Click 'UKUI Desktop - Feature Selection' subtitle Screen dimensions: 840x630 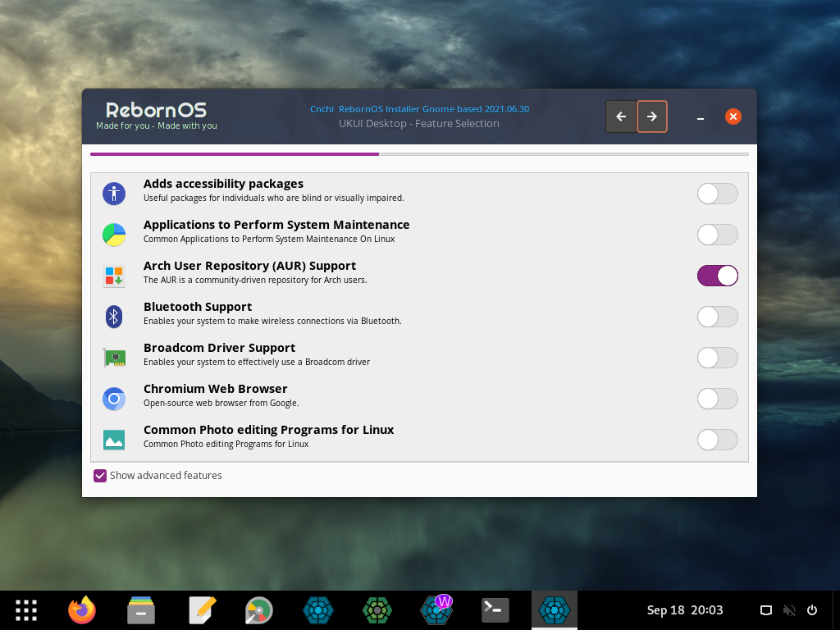419,124
